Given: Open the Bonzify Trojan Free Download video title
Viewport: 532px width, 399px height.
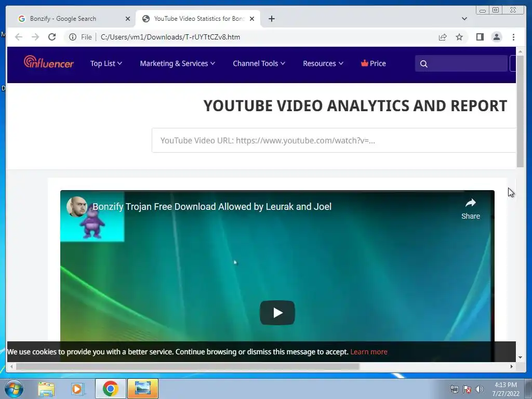Looking at the screenshot, I should point(212,207).
